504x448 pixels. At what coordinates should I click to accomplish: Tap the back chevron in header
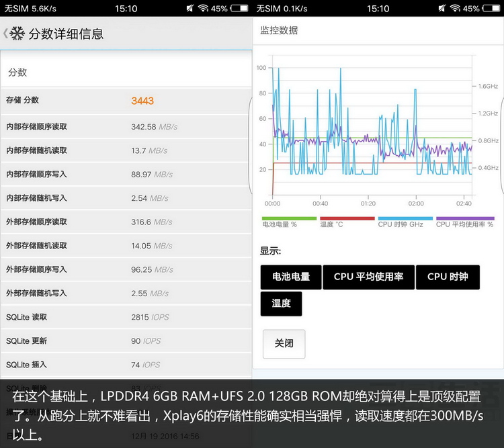point(5,34)
